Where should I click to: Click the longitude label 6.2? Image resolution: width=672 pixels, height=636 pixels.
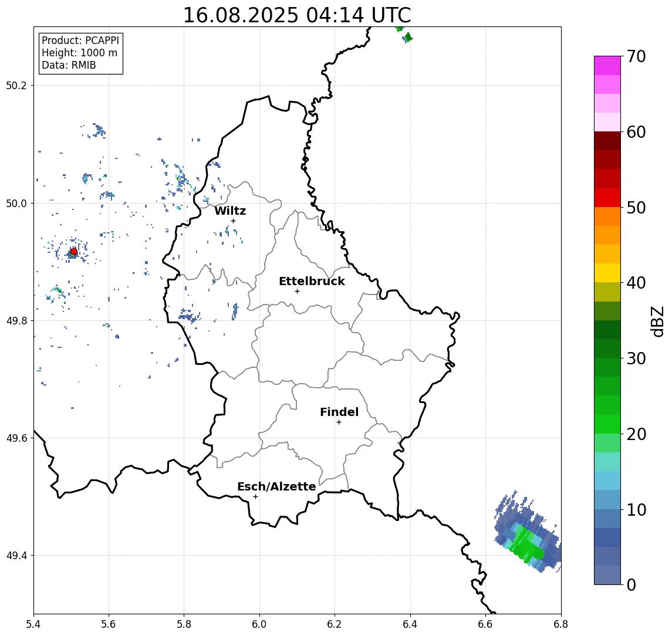click(335, 624)
